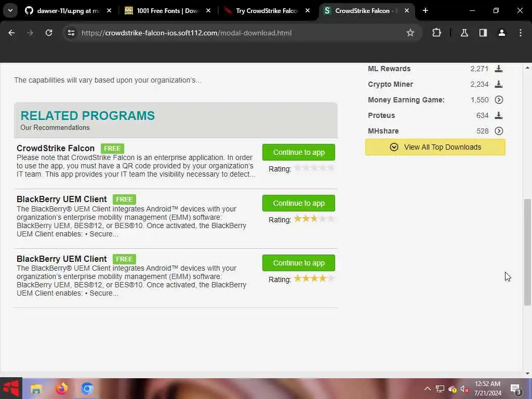Download ML Rewards via its download icon
This screenshot has width=532, height=399.
click(498, 69)
